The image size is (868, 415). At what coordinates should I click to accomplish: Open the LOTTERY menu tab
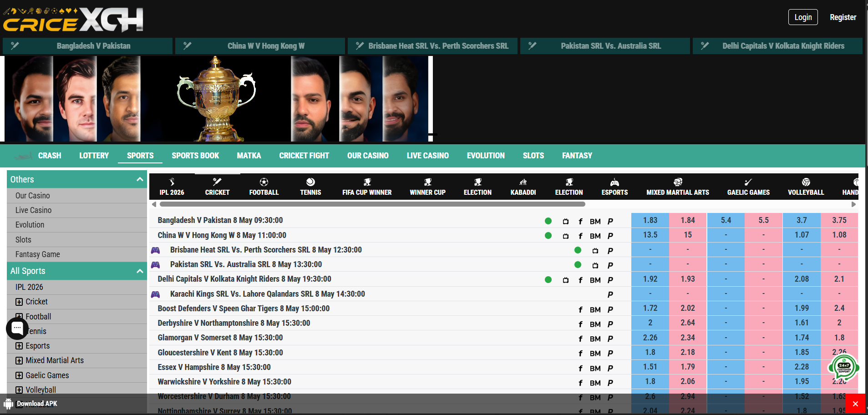pyautogui.click(x=94, y=156)
